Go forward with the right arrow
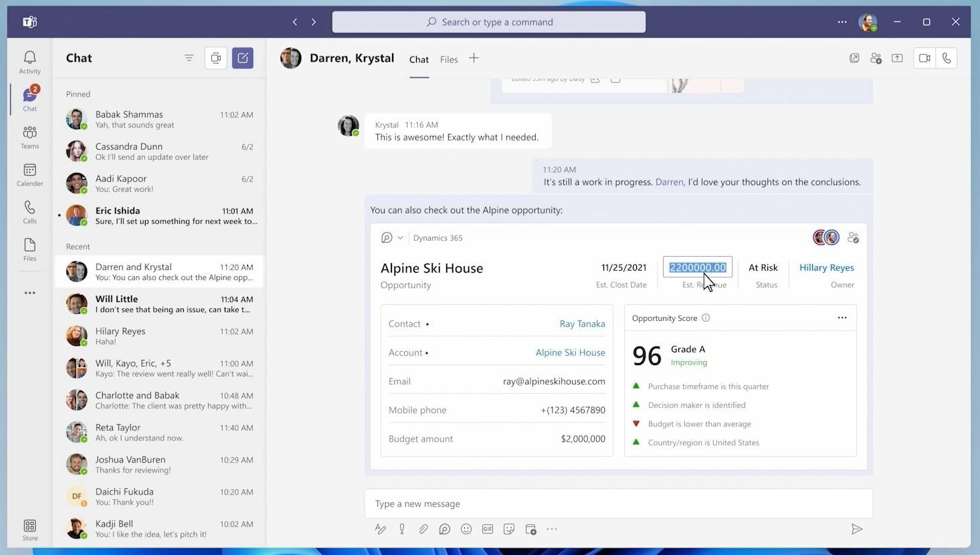This screenshot has width=980, height=555. click(x=313, y=22)
